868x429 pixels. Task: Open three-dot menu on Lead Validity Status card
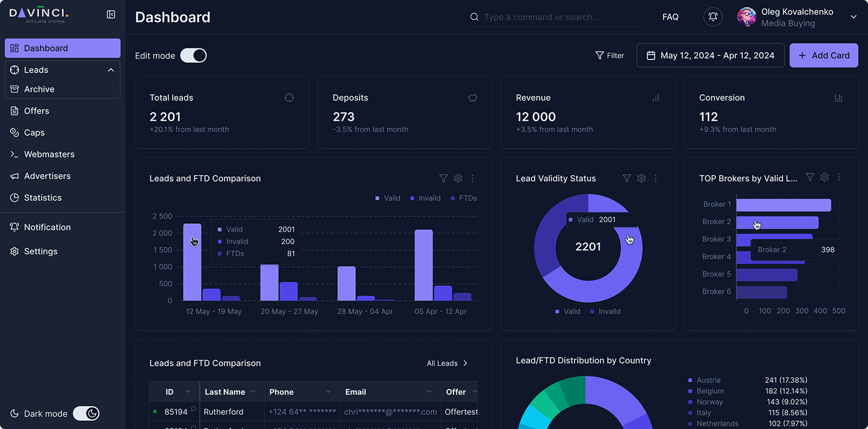coord(656,179)
